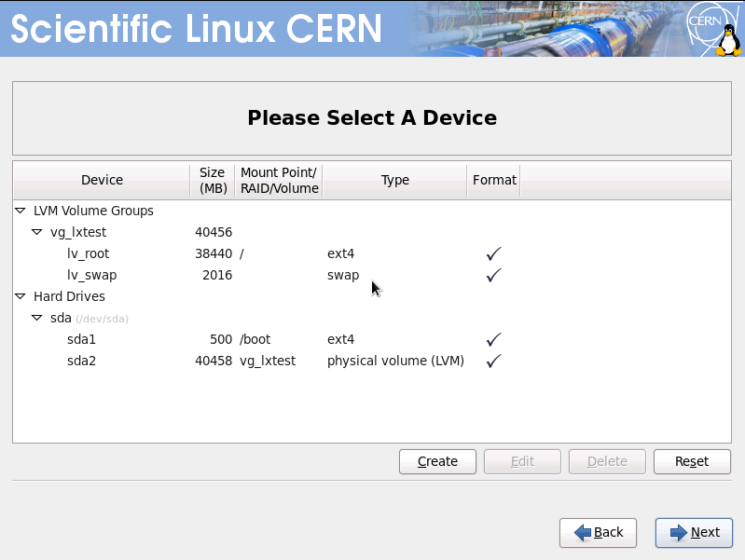This screenshot has height=560, width=745.
Task: Toggle format checkmark for sda2
Action: click(x=493, y=361)
